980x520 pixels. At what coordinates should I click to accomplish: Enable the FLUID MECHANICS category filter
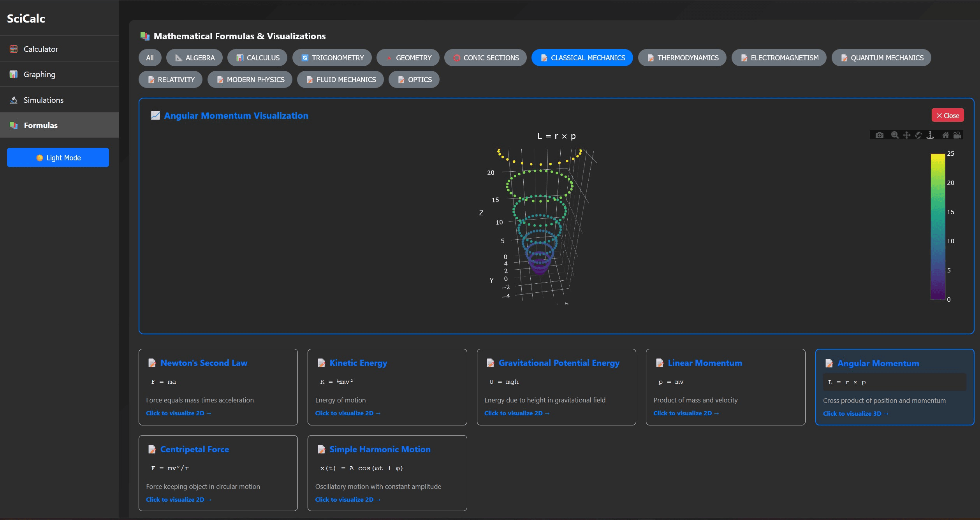tap(340, 79)
